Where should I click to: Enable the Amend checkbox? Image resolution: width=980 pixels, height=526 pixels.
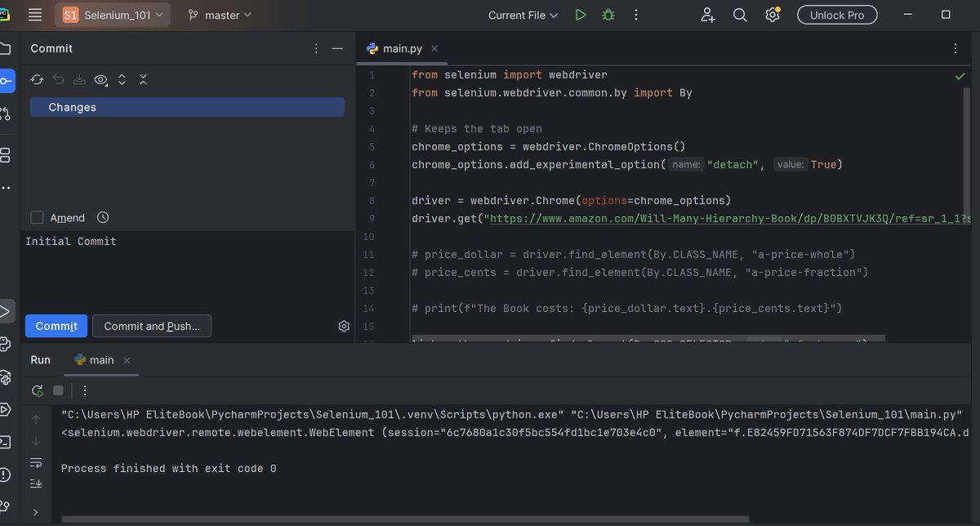point(37,217)
